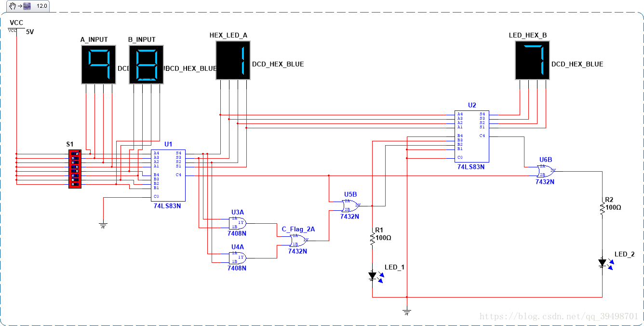Viewport: 644px width, 326px height.
Task: Select the 12.0 tab label
Action: pos(42,6)
